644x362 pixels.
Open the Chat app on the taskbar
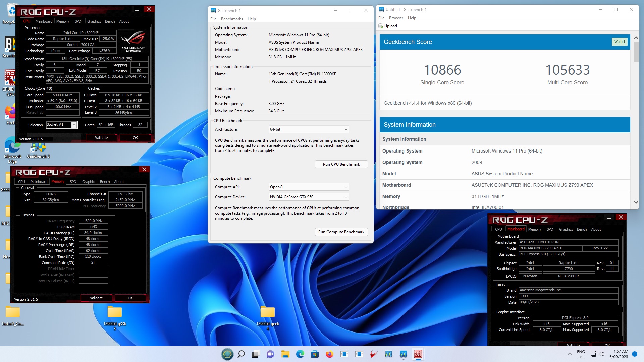click(x=270, y=354)
